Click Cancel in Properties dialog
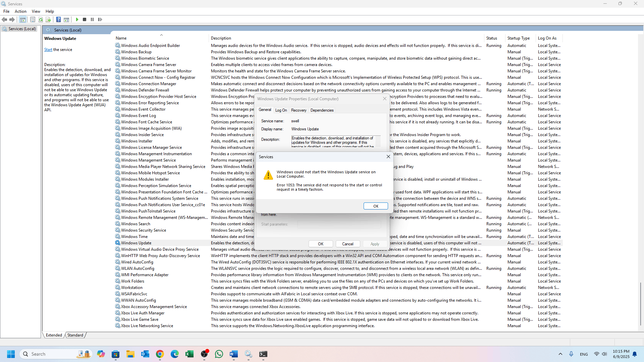Screen dimensions: 644x362 pyautogui.click(x=347, y=244)
